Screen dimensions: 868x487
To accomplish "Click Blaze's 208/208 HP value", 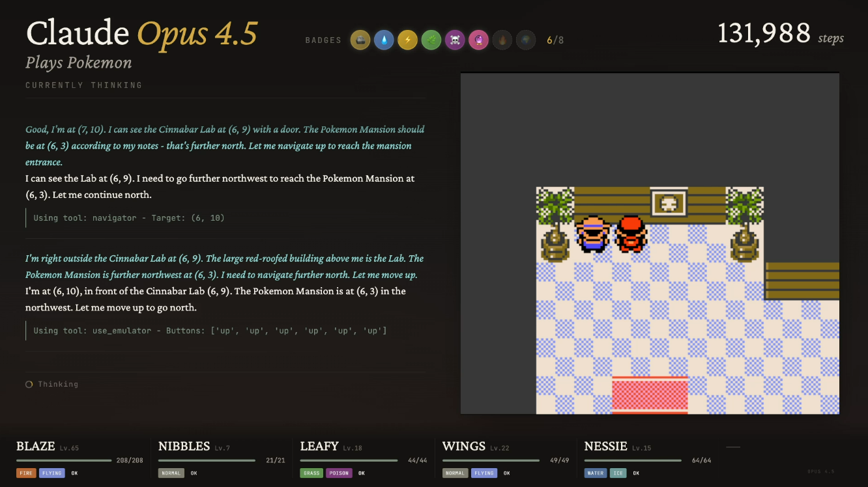I will [130, 461].
